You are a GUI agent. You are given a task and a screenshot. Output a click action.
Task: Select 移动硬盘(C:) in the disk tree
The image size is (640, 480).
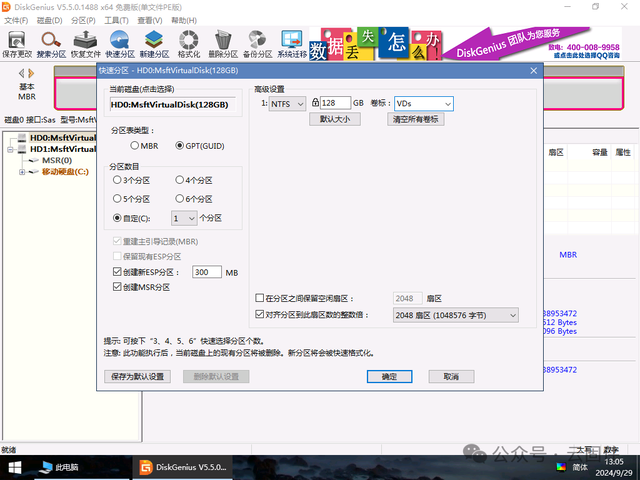pos(65,172)
